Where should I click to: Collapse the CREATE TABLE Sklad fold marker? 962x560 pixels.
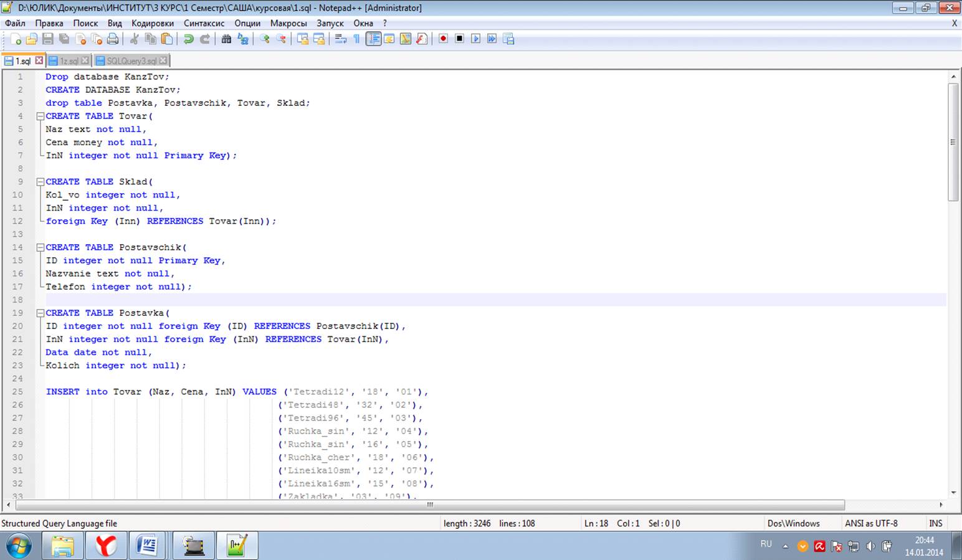40,182
